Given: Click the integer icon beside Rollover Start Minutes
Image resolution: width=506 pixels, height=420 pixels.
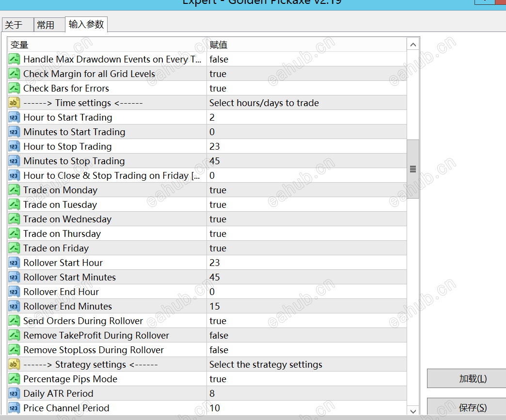Looking at the screenshot, I should pyautogui.click(x=14, y=277).
